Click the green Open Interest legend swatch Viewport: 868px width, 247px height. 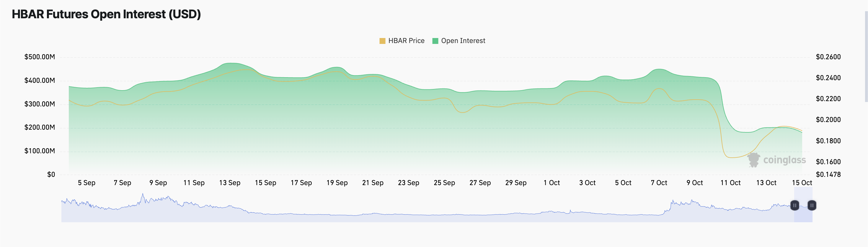(x=435, y=41)
